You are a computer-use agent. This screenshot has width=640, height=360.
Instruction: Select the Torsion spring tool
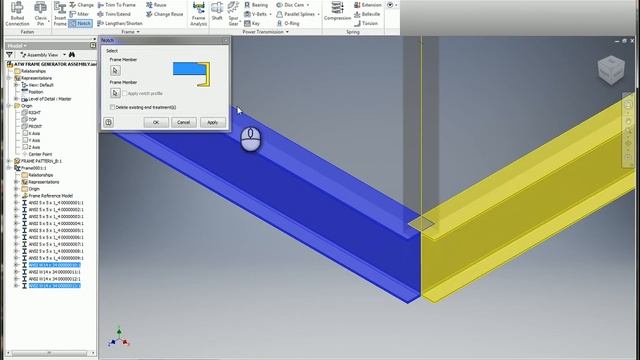click(366, 24)
